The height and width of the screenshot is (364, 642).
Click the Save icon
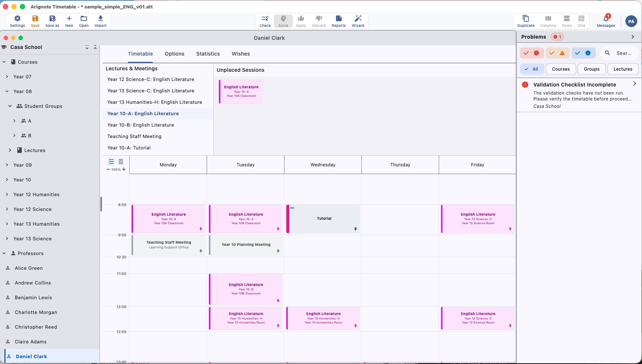click(35, 21)
